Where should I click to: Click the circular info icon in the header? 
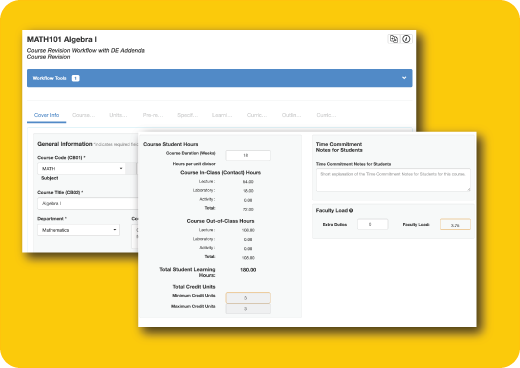tap(406, 39)
